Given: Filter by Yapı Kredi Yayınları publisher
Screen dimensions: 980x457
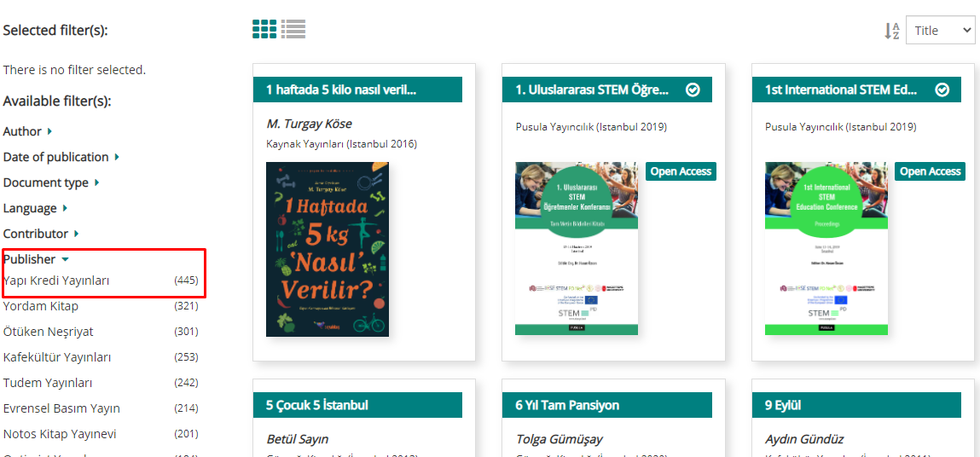Looking at the screenshot, I should (x=101, y=281).
